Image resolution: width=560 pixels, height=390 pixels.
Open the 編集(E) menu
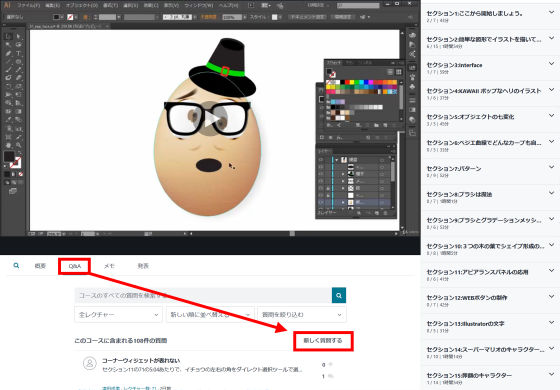pos(52,5)
